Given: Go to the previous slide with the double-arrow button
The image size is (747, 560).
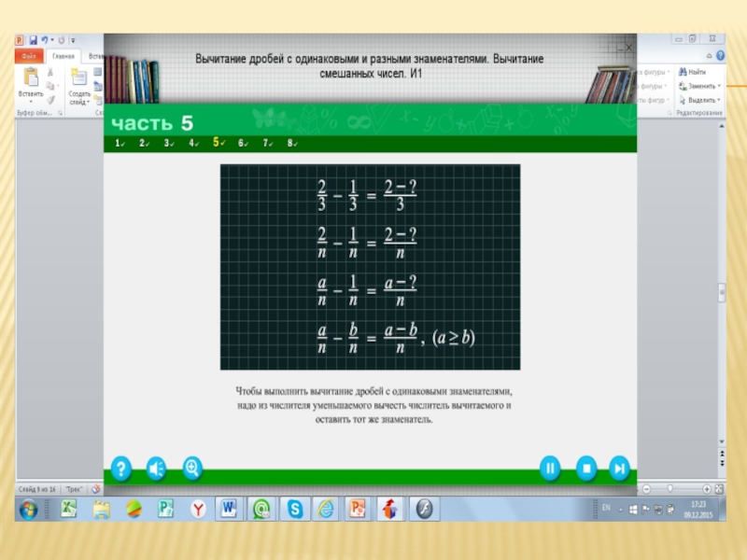Looking at the screenshot, I should [x=722, y=454].
